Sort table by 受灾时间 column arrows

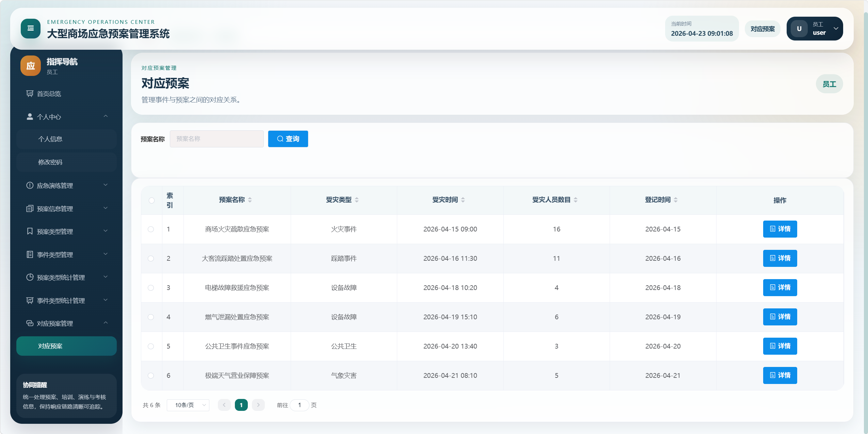[463, 200]
